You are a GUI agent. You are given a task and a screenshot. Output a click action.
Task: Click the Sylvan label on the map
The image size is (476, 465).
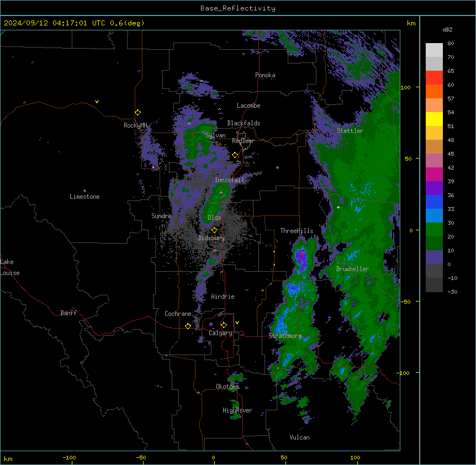click(x=215, y=135)
